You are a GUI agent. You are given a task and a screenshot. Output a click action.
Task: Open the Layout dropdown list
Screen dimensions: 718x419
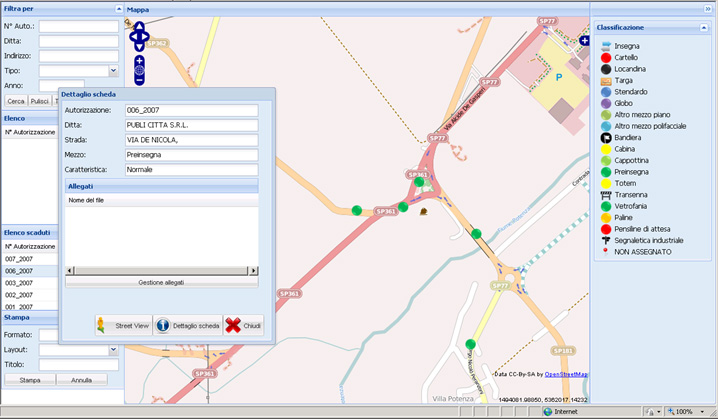click(113, 350)
